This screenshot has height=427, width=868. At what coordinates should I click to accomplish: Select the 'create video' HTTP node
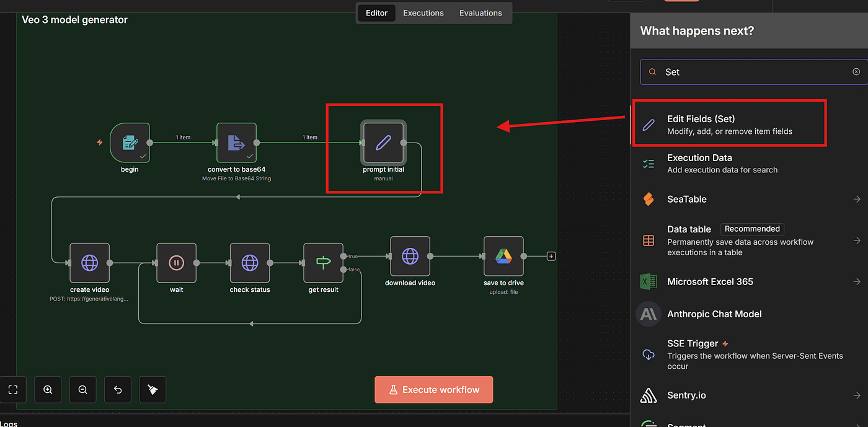(90, 263)
